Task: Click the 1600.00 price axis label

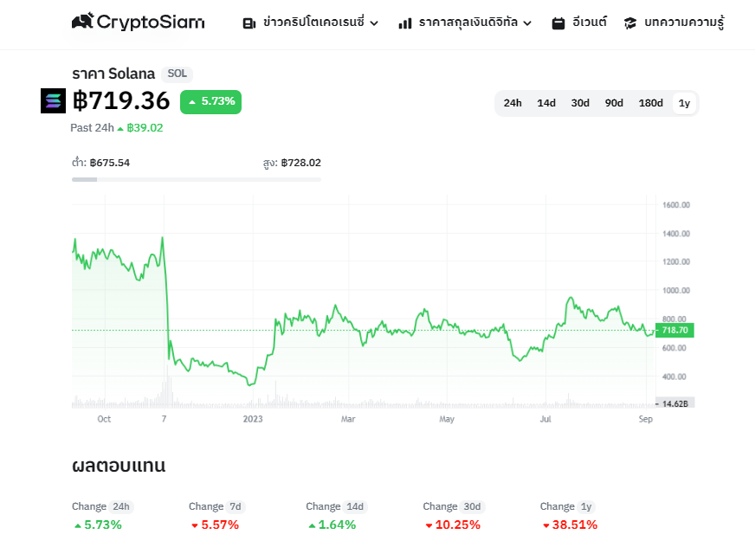Action: [676, 205]
